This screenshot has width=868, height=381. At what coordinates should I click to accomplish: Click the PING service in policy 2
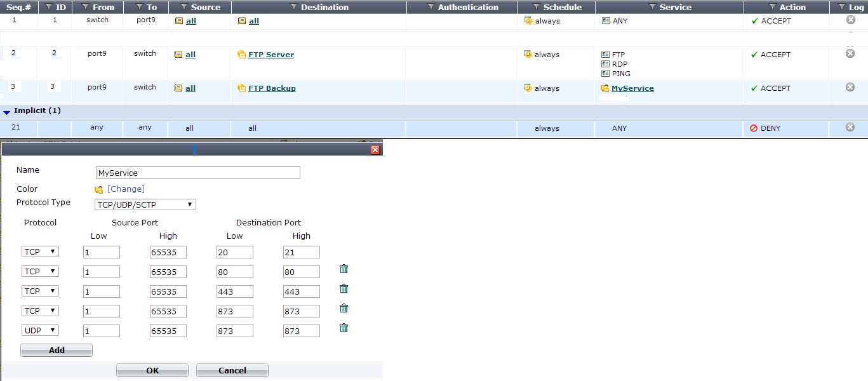[622, 74]
